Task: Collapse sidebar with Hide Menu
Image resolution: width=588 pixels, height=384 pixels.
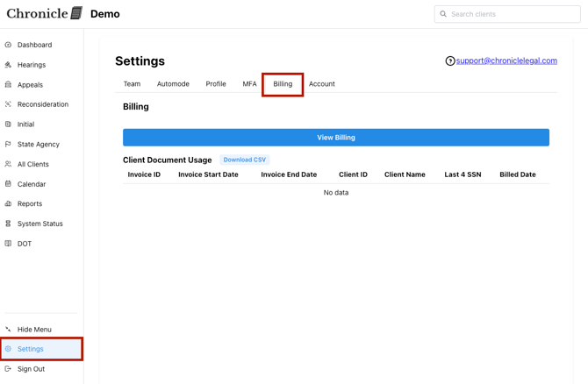Action: pyautogui.click(x=34, y=330)
